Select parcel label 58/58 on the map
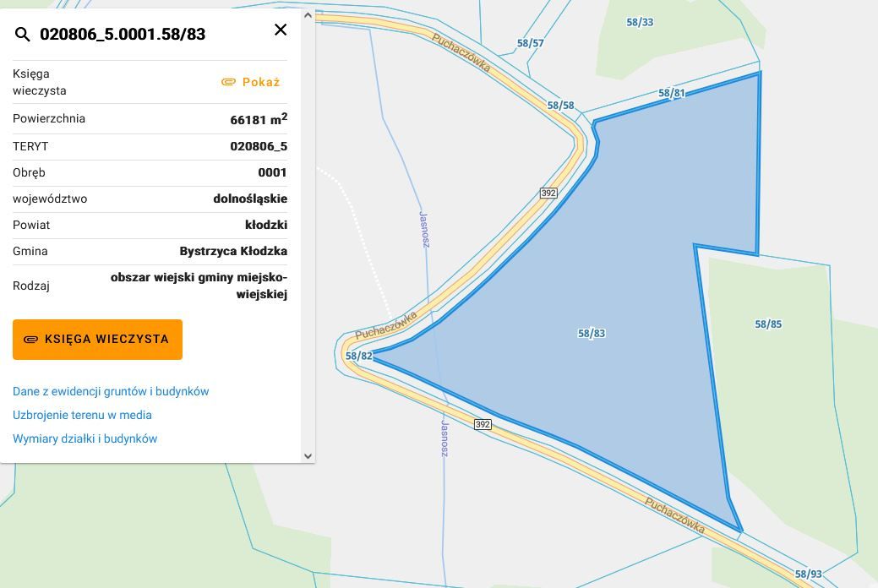The height and width of the screenshot is (588, 878). [559, 106]
